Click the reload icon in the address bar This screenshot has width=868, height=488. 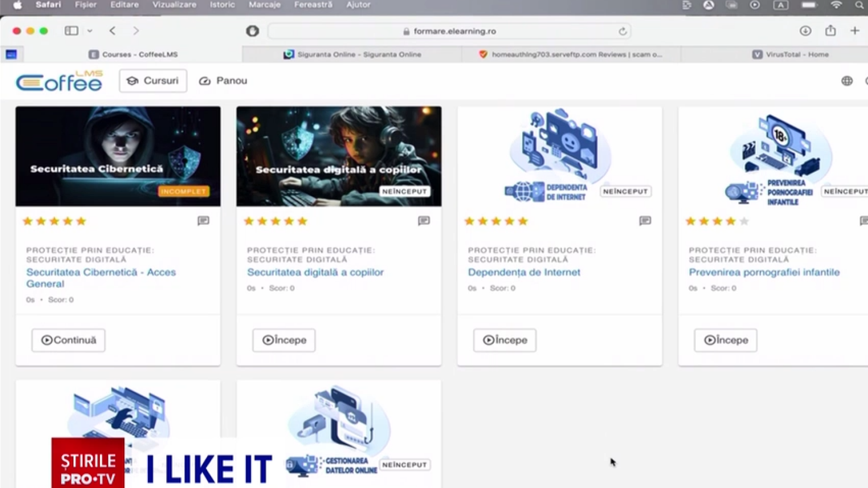click(x=623, y=31)
